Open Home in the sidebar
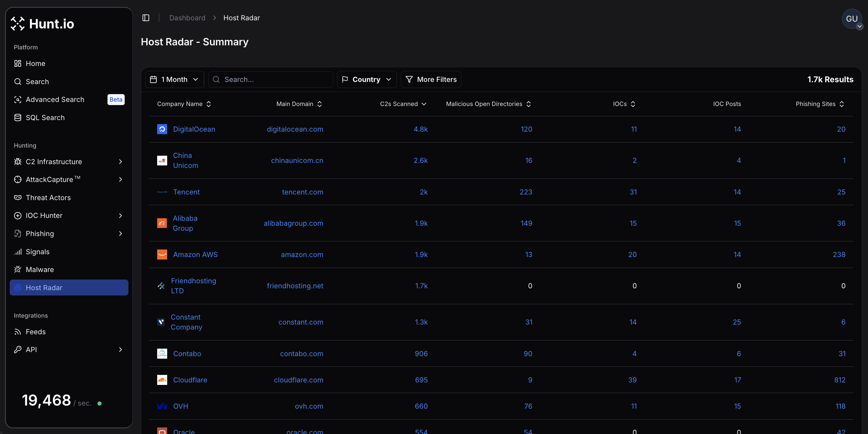868x434 pixels. [69, 63]
